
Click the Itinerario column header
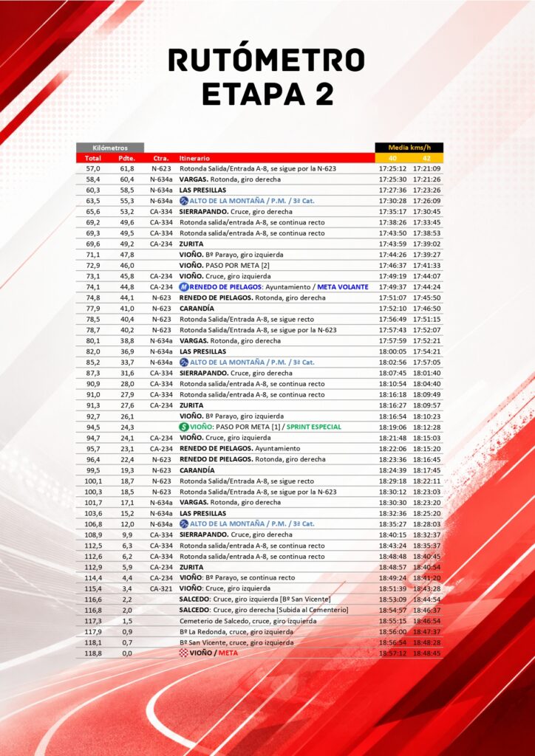[194, 158]
